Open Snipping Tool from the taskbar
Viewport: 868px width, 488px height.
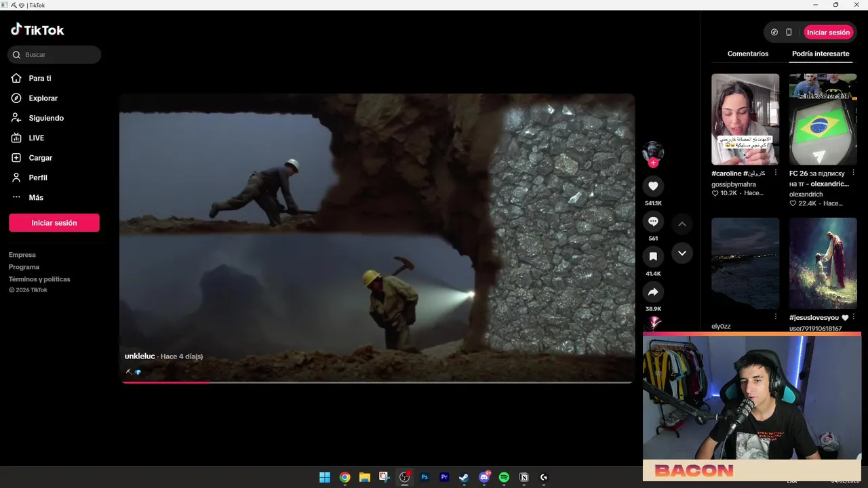(x=384, y=477)
